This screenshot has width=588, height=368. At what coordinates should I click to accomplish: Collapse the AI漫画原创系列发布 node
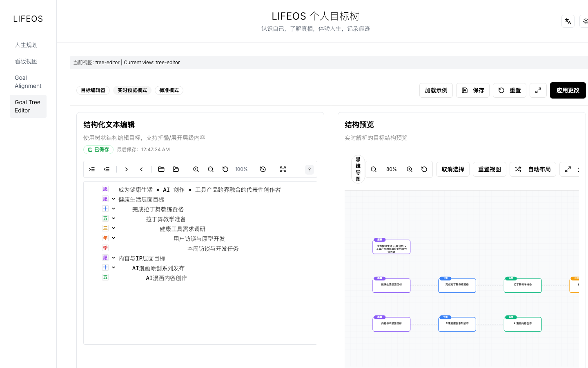(x=113, y=268)
